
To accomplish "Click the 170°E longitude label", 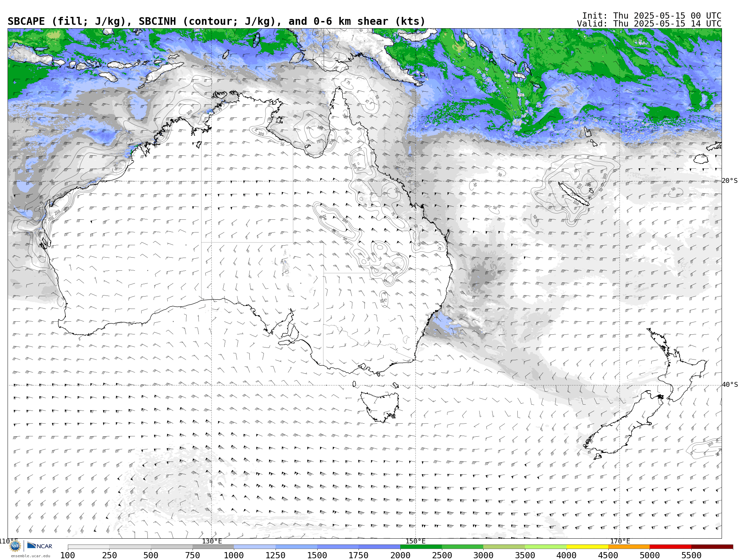I will pyautogui.click(x=620, y=541).
